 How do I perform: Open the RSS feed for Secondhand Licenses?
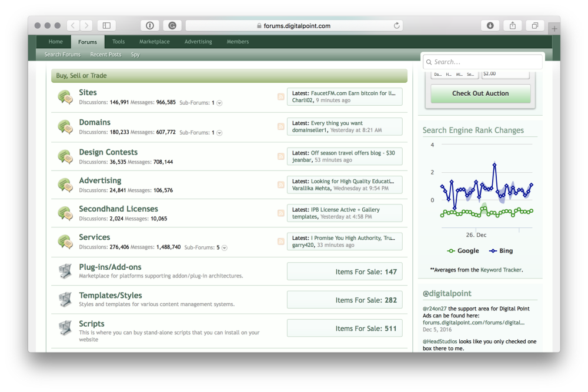pyautogui.click(x=281, y=213)
